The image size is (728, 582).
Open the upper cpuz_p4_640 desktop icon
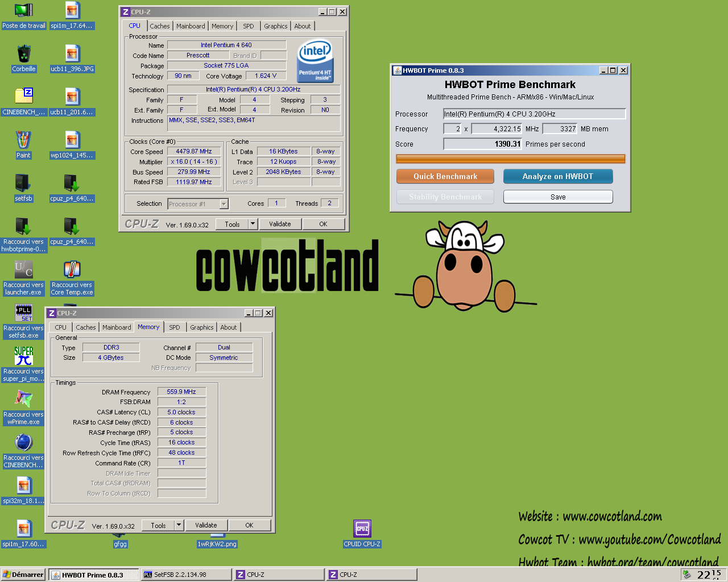pos(72,188)
